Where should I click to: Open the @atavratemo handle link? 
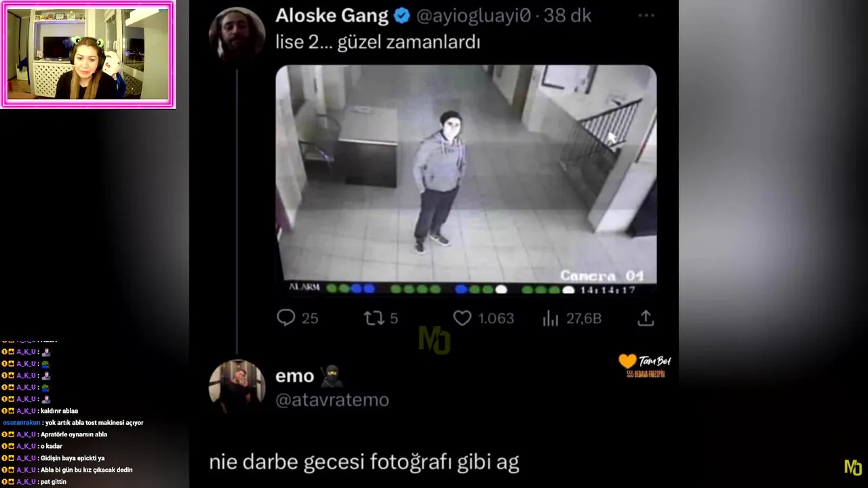(332, 400)
